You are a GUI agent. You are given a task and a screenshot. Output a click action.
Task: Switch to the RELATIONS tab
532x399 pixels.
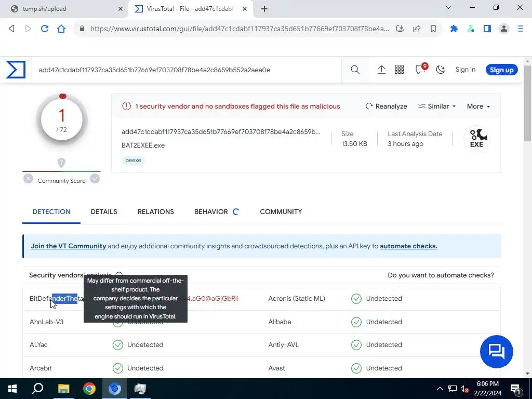[156, 212]
